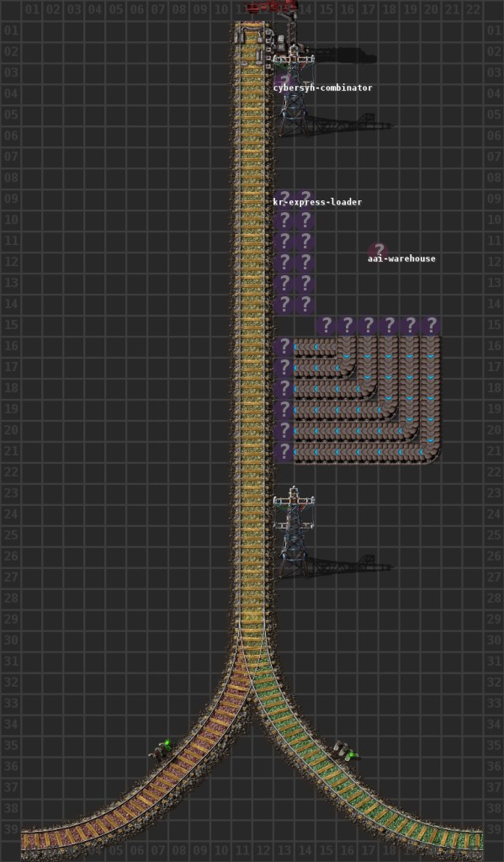Select row label 07 on left ruler
Screen dimensions: 504x862
10,157
